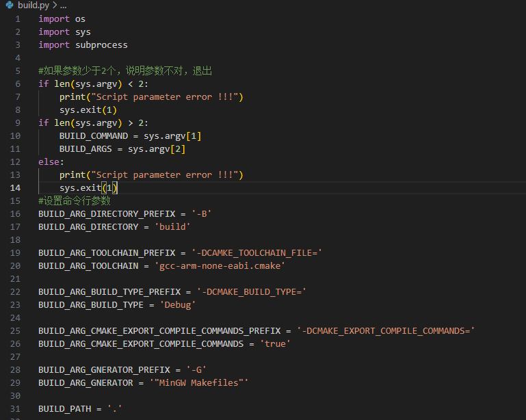The width and height of the screenshot is (526, 420).
Task: Click 'gcc-arm-none-eabi.cmake' string
Action: 220,266
